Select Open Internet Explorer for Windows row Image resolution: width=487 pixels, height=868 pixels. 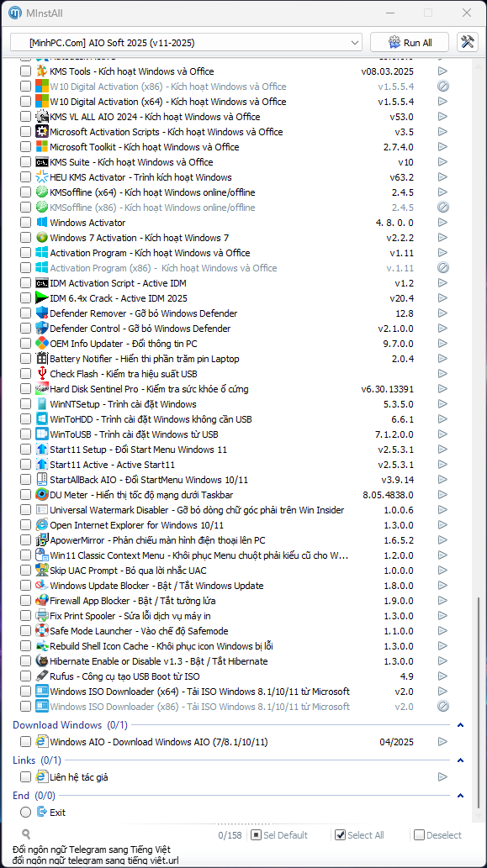(137, 525)
